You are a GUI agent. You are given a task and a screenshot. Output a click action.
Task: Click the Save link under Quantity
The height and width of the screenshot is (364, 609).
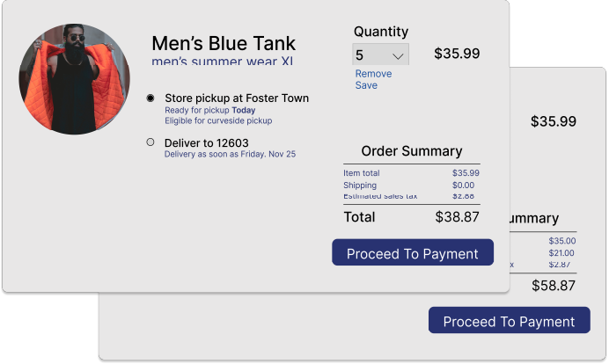pos(366,85)
